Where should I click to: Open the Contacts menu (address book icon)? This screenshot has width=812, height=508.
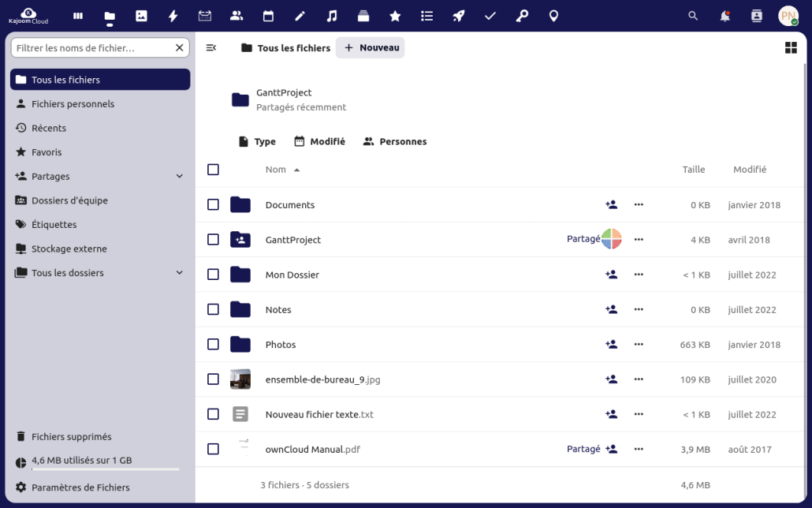(x=755, y=16)
